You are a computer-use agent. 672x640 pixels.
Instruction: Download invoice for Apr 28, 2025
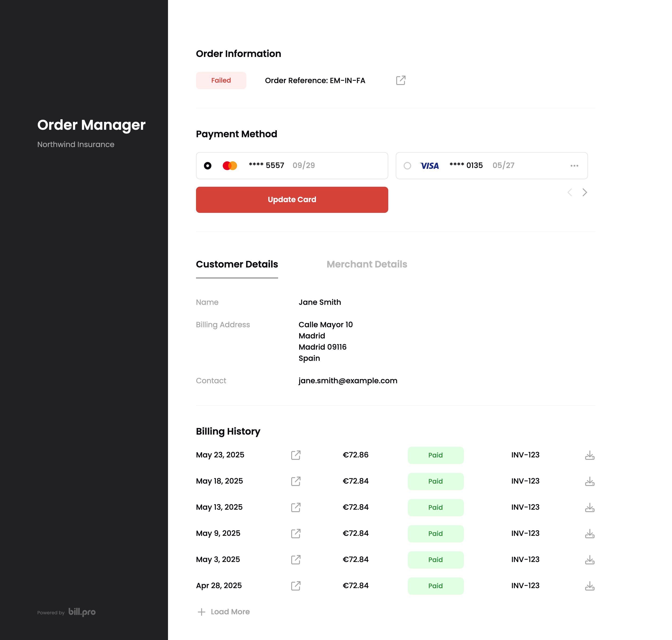click(590, 586)
